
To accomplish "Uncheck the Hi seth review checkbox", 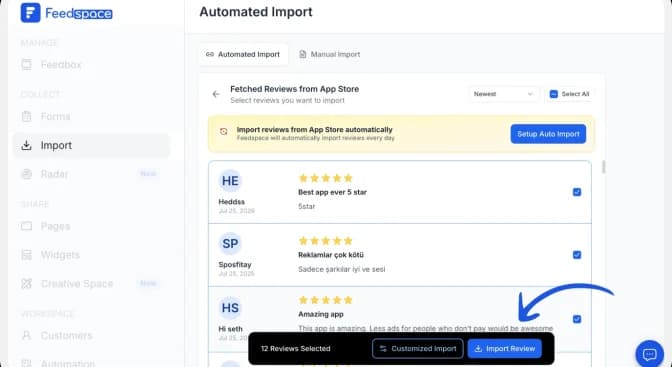I will pos(577,319).
